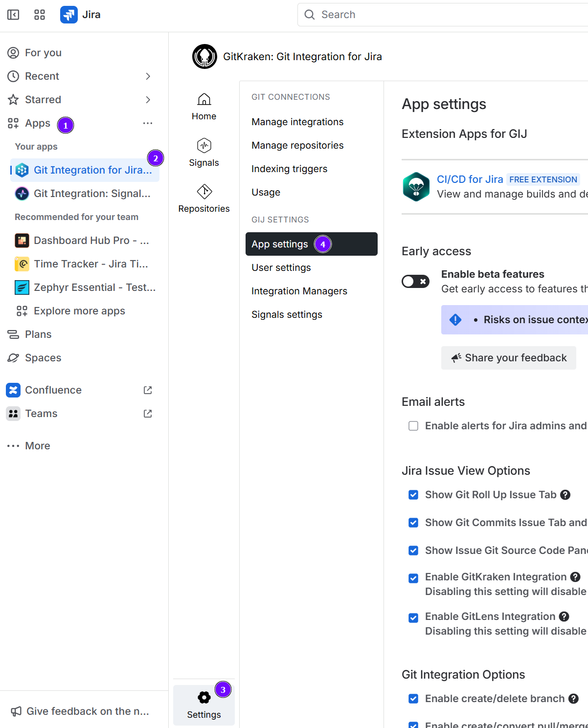Click the help icon beside Enable GitLens Integration

point(564,617)
